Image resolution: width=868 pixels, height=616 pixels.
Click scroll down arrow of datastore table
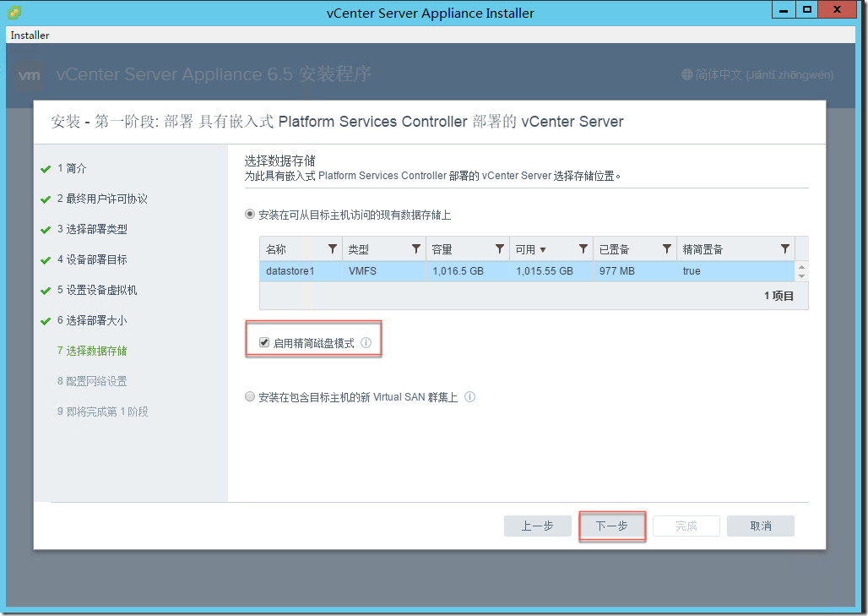tap(801, 275)
